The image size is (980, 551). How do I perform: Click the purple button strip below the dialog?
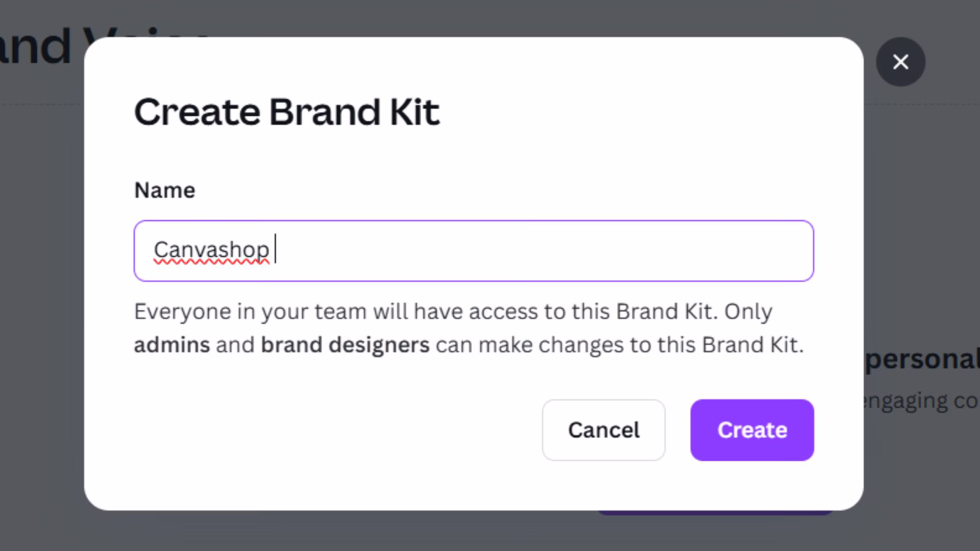tap(715, 512)
